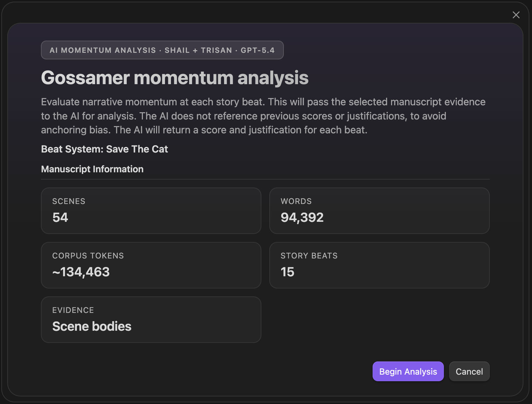Click the Beat System: Save The Cat text
The height and width of the screenshot is (404, 532).
point(104,149)
